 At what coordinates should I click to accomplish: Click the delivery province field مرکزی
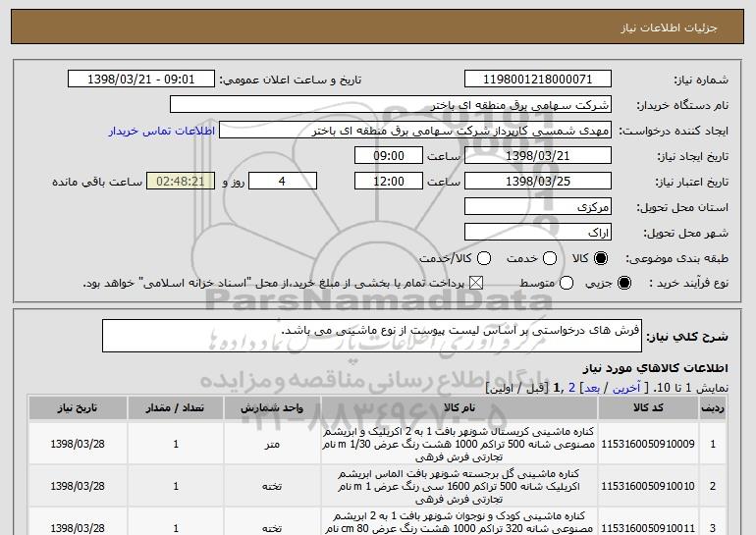[x=538, y=207]
